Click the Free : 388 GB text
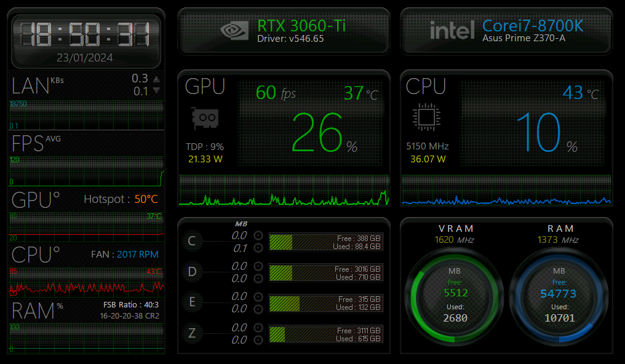625x364 pixels. (359, 238)
